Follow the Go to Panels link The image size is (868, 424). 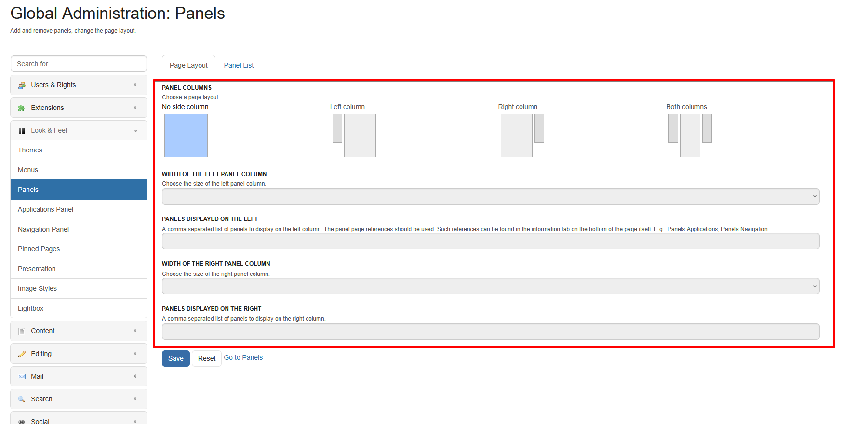pyautogui.click(x=243, y=357)
